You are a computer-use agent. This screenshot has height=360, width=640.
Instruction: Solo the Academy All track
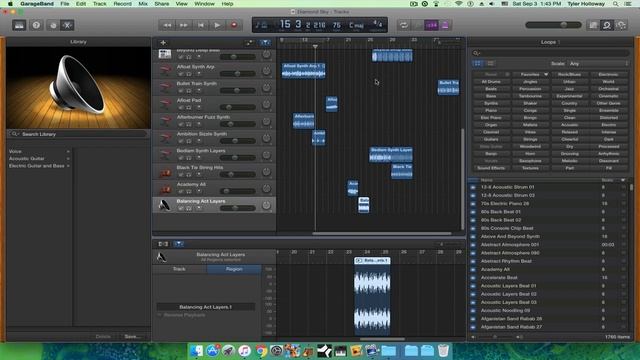[189, 191]
